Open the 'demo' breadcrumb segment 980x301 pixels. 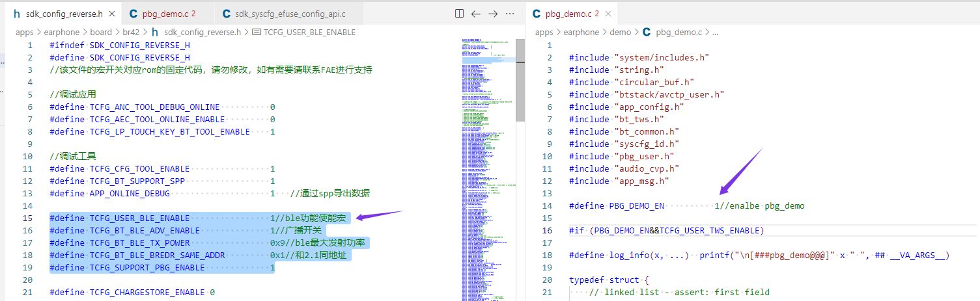[x=621, y=32]
